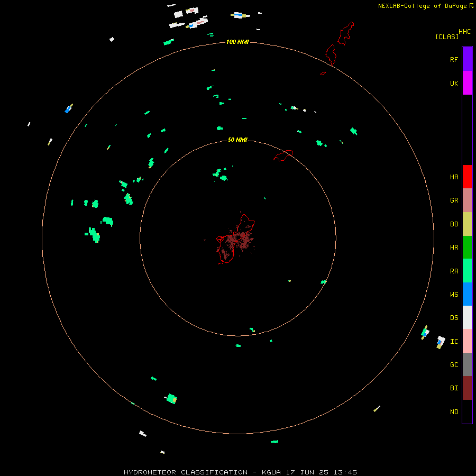
Task: Click the BI legend label
Action: pyautogui.click(x=454, y=388)
